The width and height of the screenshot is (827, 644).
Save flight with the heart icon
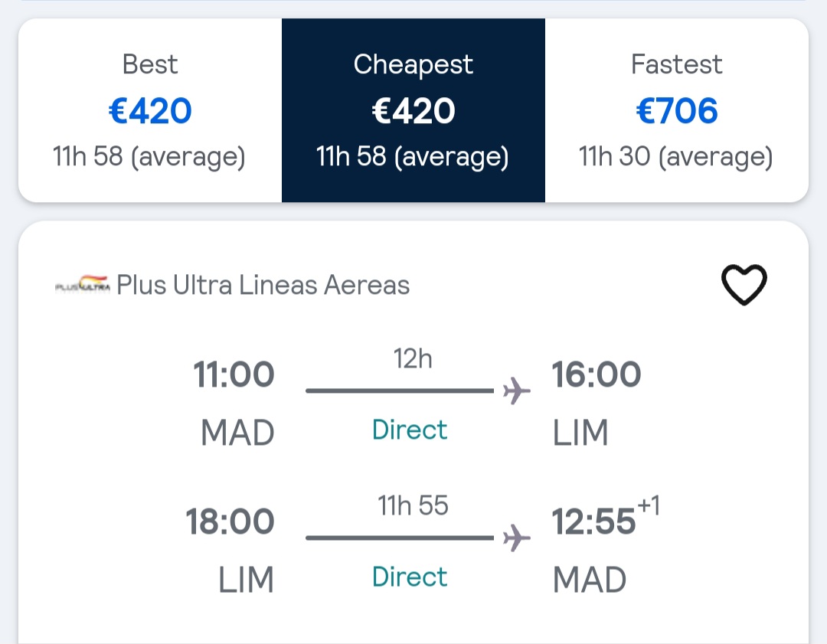click(x=744, y=284)
